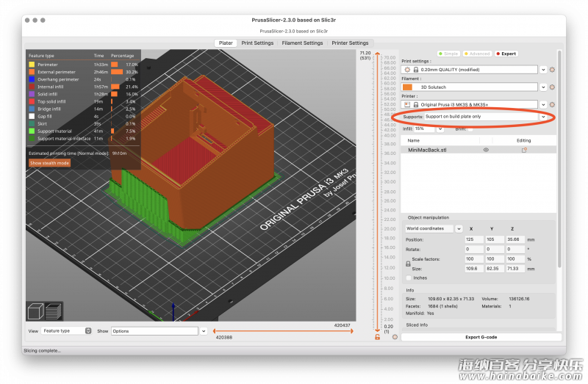Toggle visibility eye of MiniMacBack.stl

(486, 150)
